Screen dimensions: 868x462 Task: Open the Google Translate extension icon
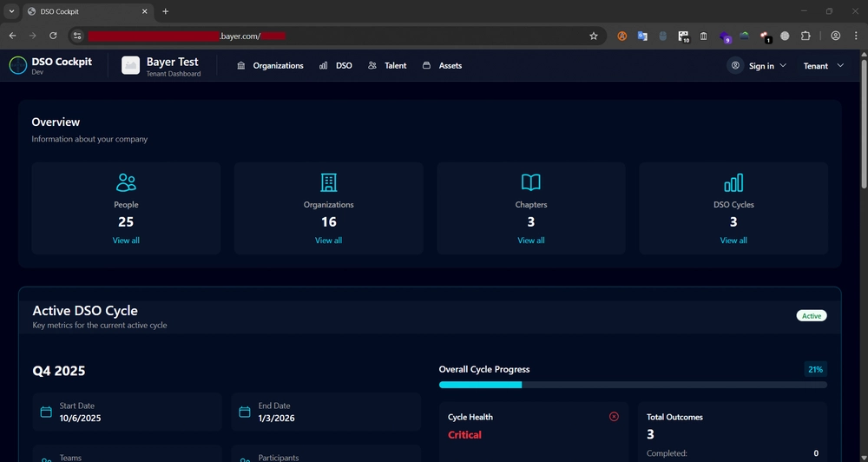click(642, 36)
